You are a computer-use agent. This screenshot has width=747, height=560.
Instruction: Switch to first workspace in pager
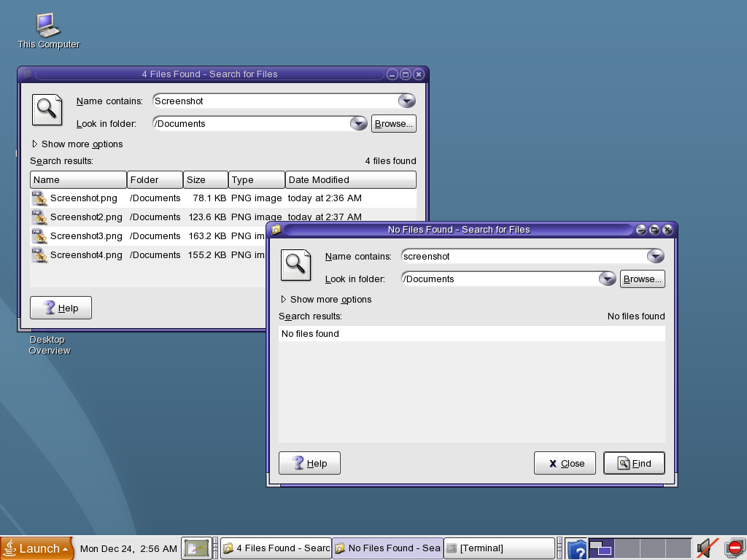click(601, 548)
